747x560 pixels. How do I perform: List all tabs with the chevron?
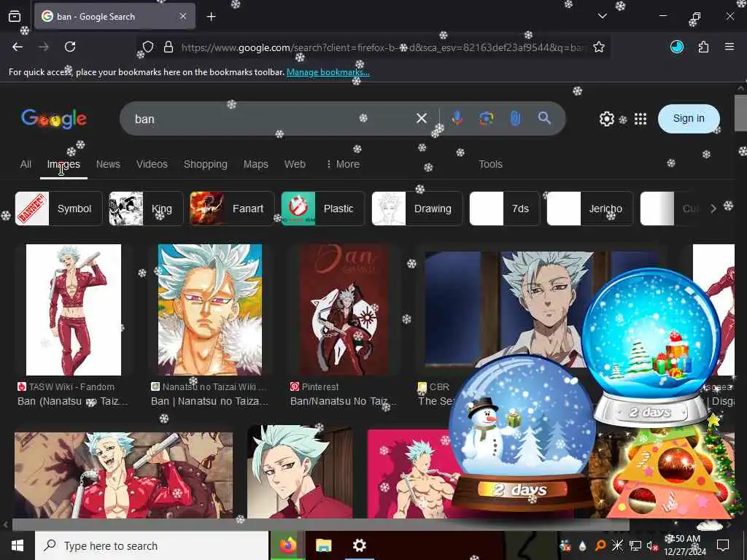click(x=602, y=16)
